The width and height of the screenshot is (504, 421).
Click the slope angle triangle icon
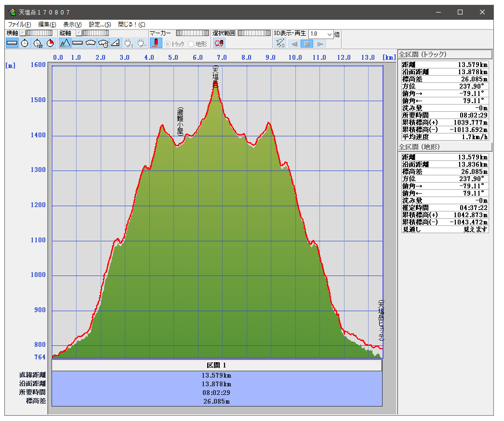pyautogui.click(x=115, y=43)
